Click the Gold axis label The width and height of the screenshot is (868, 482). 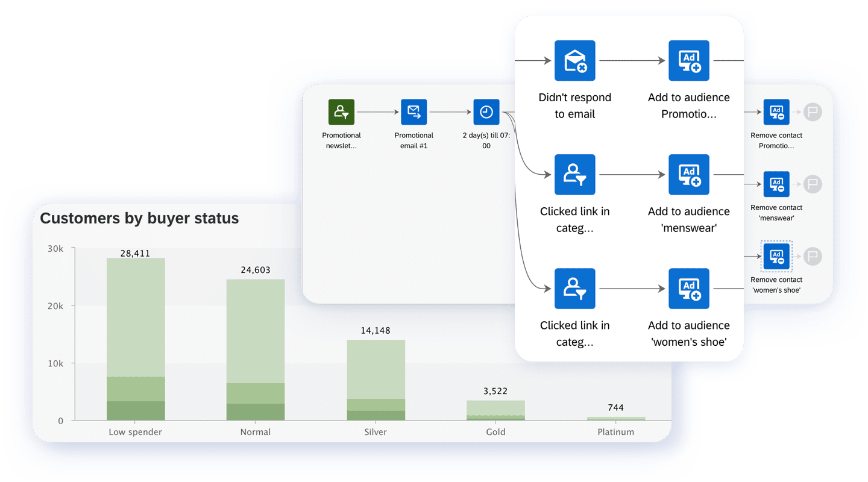(495, 432)
